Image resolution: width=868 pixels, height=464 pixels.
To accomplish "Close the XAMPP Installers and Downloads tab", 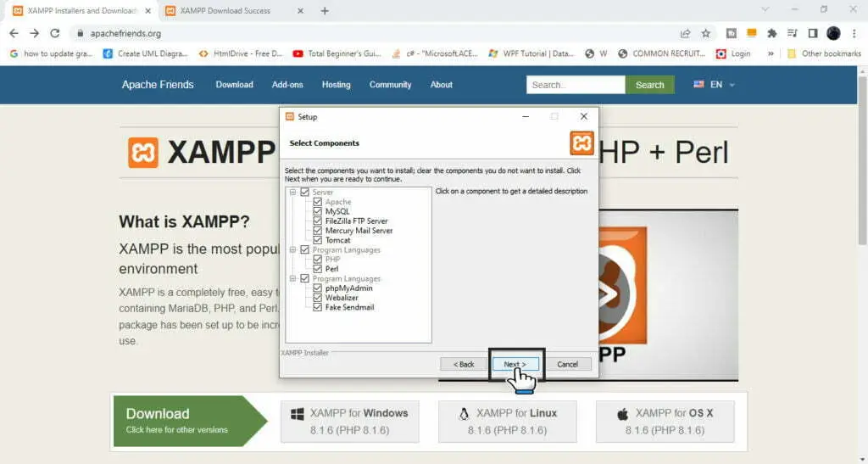I will tap(147, 10).
